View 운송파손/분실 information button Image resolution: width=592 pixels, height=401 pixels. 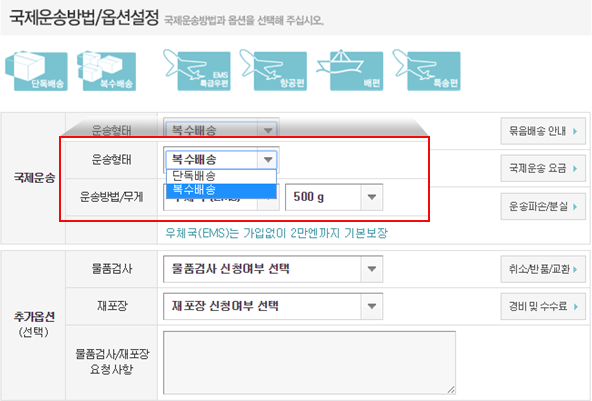pos(543,206)
